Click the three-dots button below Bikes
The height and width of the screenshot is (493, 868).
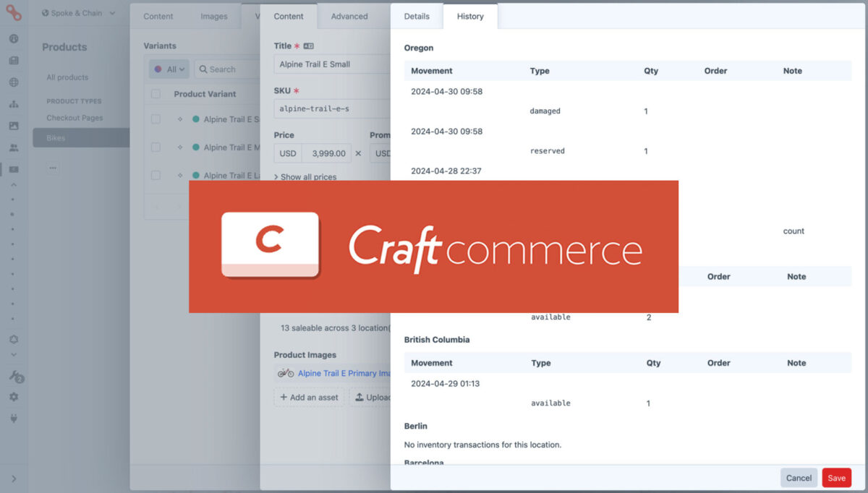[x=52, y=168]
